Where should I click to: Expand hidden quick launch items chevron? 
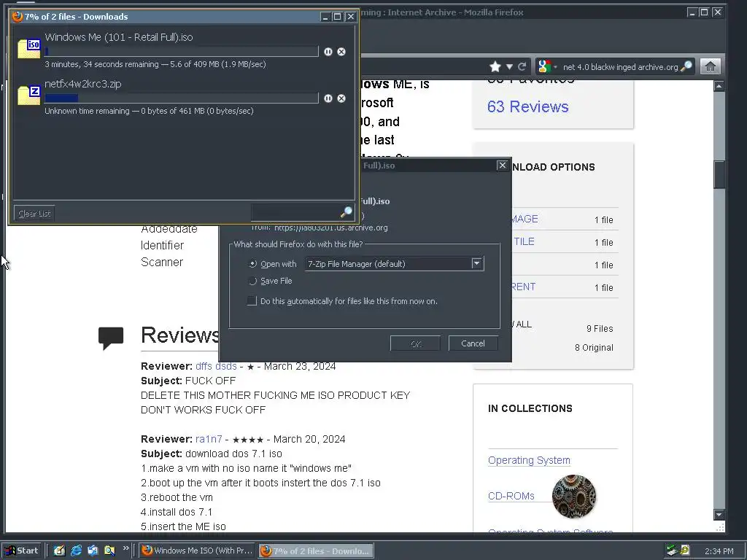click(x=125, y=548)
